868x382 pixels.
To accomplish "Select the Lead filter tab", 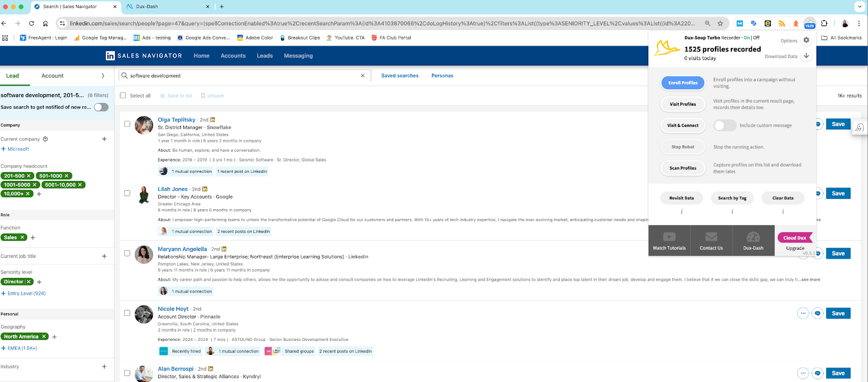I will (12, 76).
